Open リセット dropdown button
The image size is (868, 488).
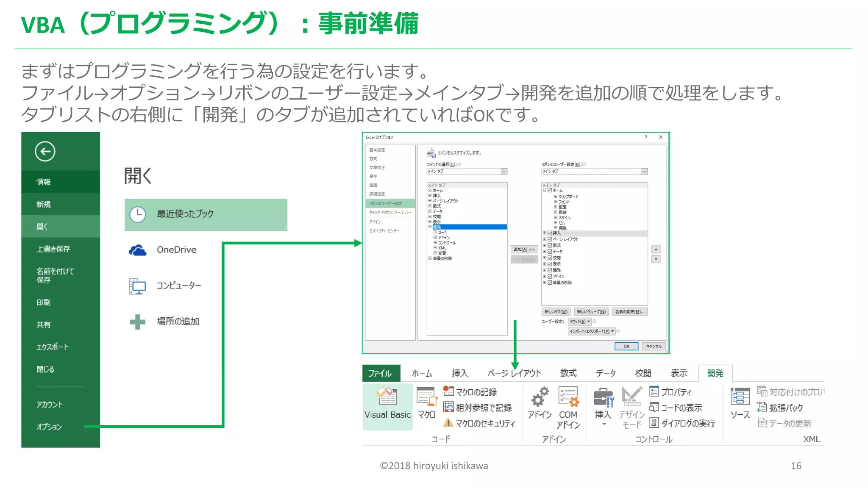[x=579, y=322]
